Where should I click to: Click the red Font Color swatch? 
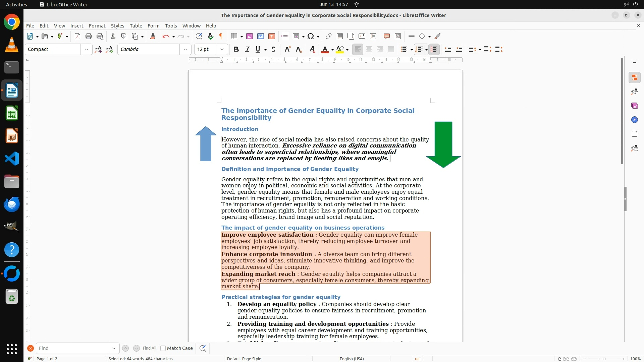[325, 49]
